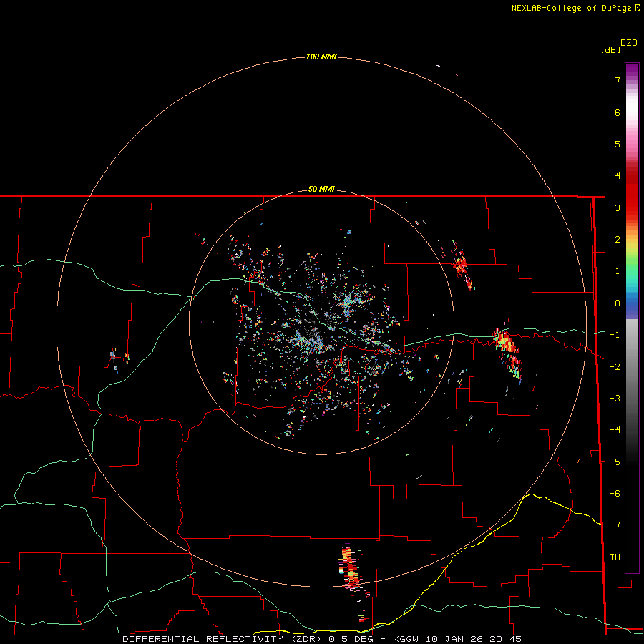Click the "50 NMI" range ring label
The image size is (644, 644).
321,189
